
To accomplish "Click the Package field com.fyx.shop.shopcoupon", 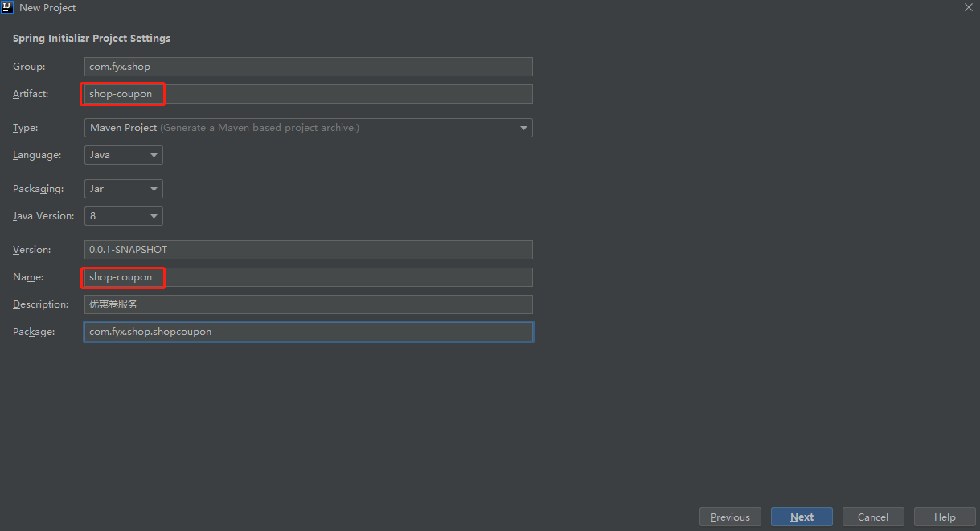I will pyautogui.click(x=309, y=332).
